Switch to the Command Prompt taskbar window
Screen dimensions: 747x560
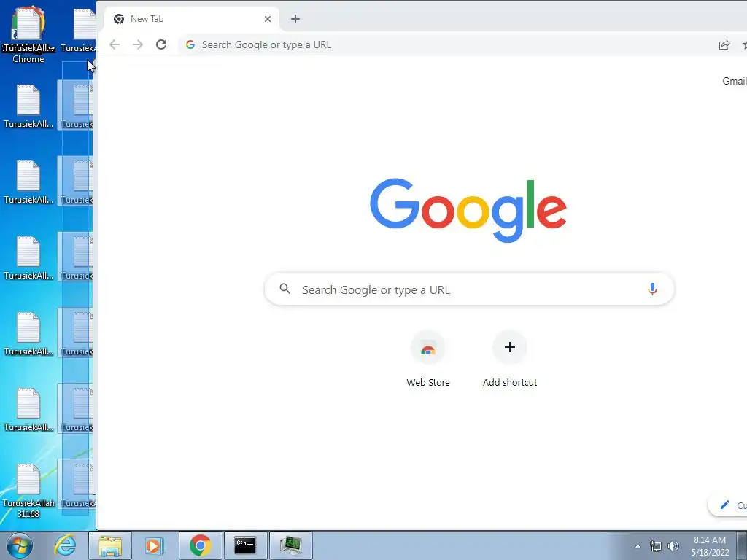[245, 545]
